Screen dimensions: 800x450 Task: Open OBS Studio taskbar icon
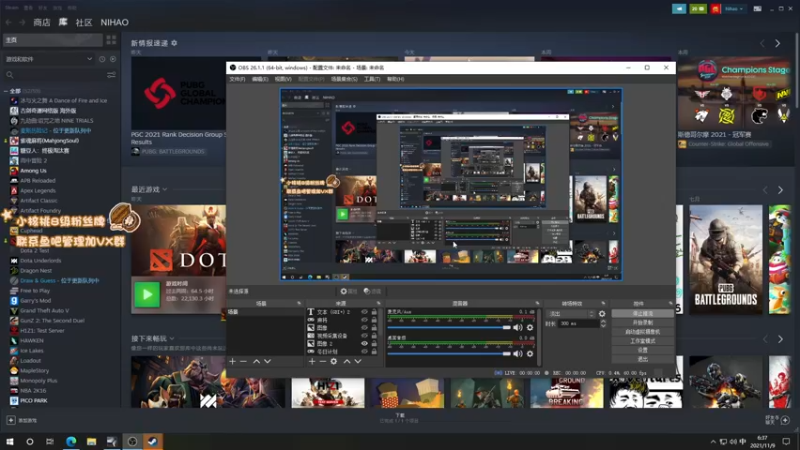[x=132, y=441]
